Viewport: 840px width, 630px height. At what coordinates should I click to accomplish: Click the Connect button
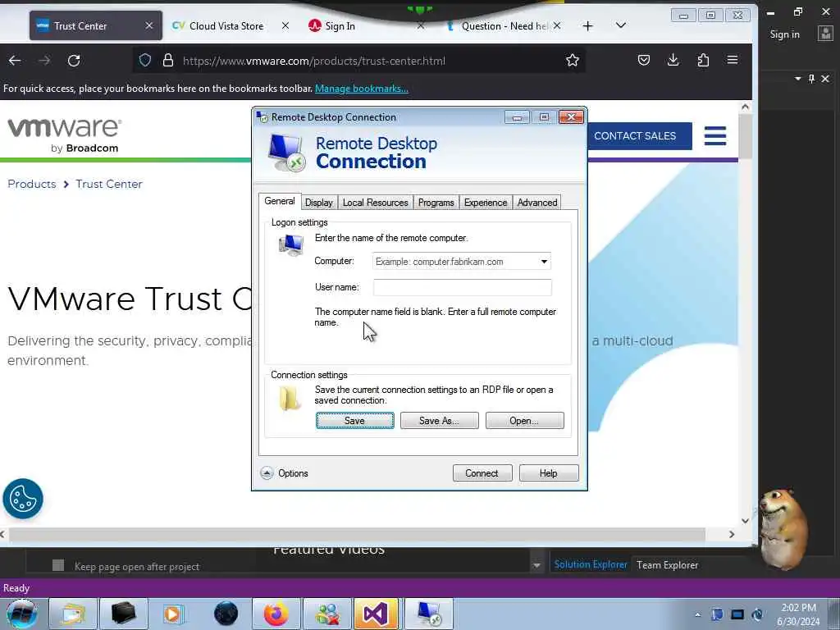click(x=482, y=473)
